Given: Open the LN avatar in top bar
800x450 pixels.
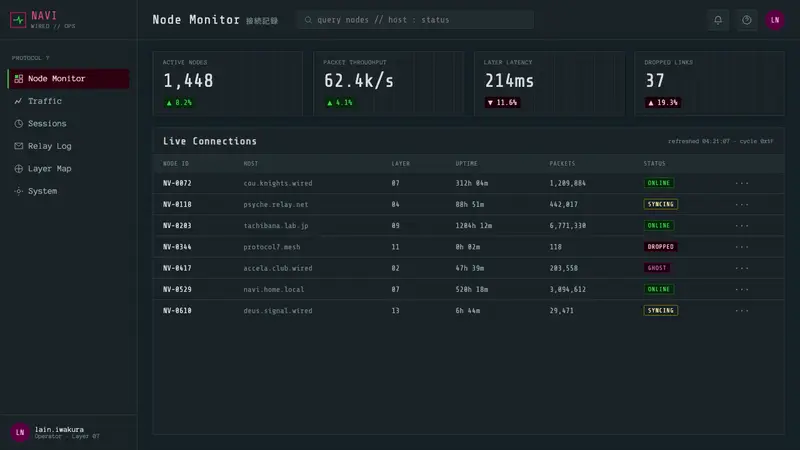Looking at the screenshot, I should [774, 20].
